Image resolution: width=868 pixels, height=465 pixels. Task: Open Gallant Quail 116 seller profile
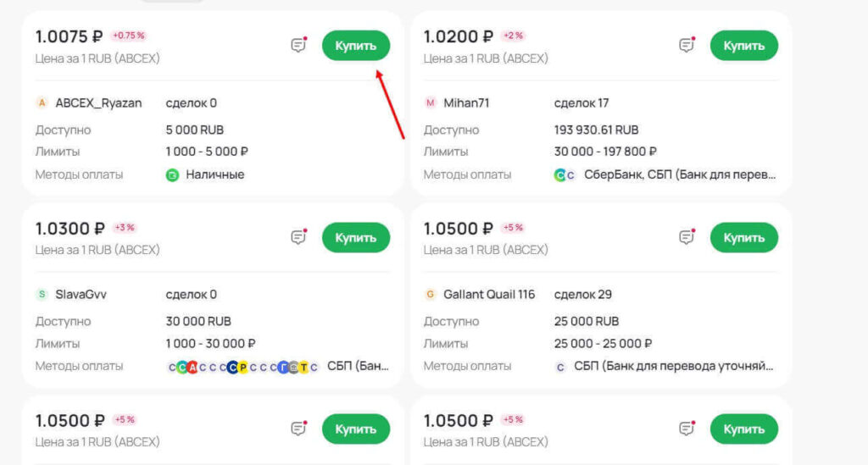pos(489,295)
